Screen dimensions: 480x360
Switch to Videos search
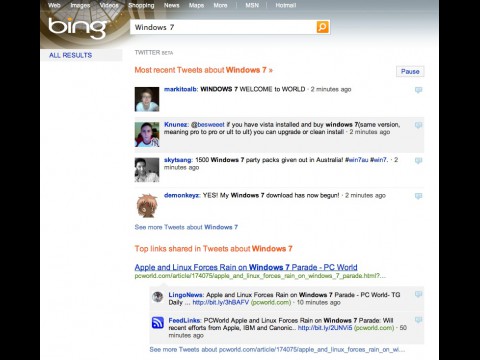[109, 5]
